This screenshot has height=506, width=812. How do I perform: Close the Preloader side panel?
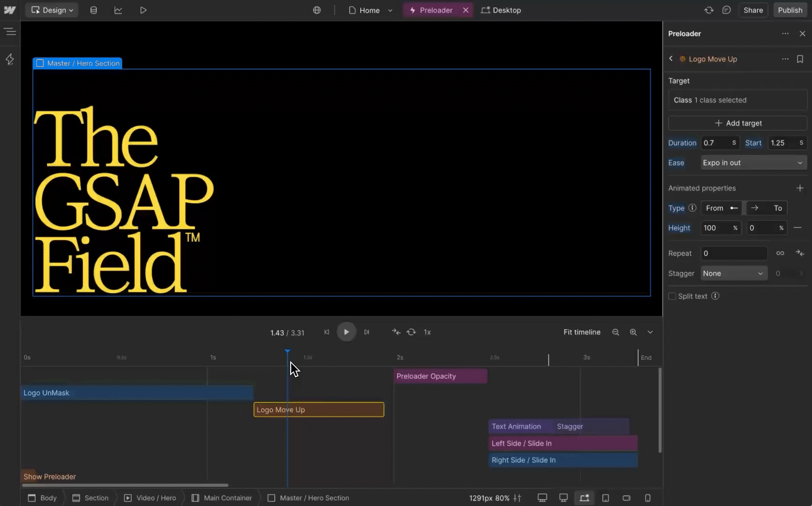[803, 34]
